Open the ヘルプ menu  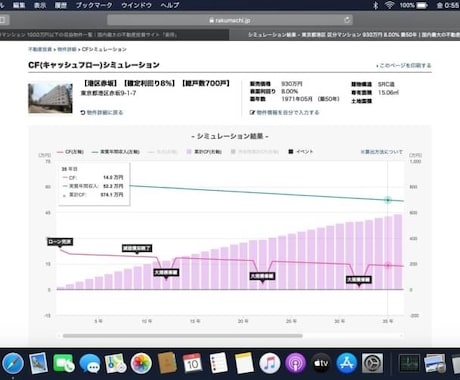[x=170, y=5]
